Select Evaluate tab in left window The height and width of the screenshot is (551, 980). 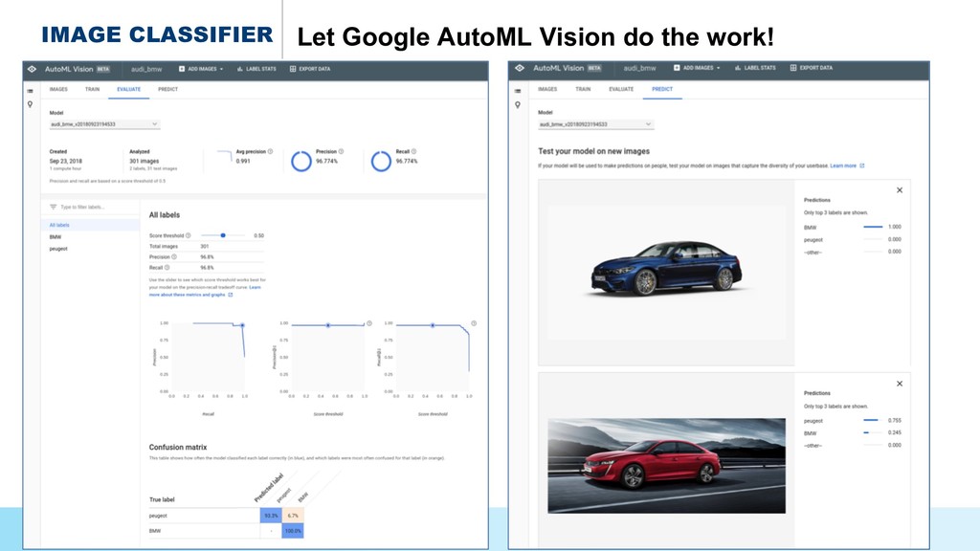pos(129,89)
